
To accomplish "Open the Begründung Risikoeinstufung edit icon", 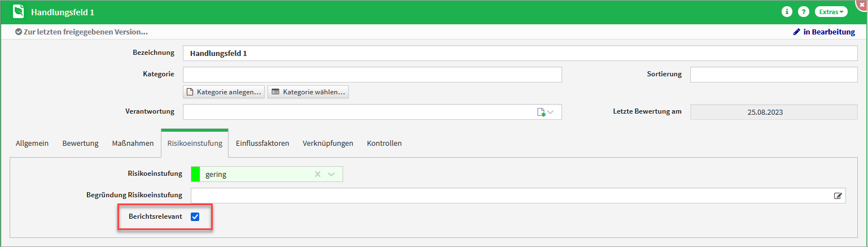I will (x=838, y=196).
